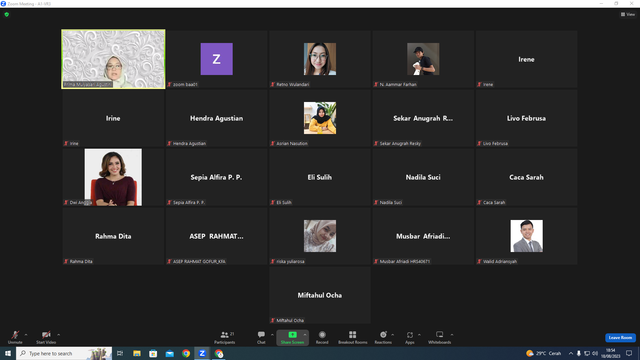Select the Musbar Afriadi... tile
Screen dimensions: 640x360
423,236
